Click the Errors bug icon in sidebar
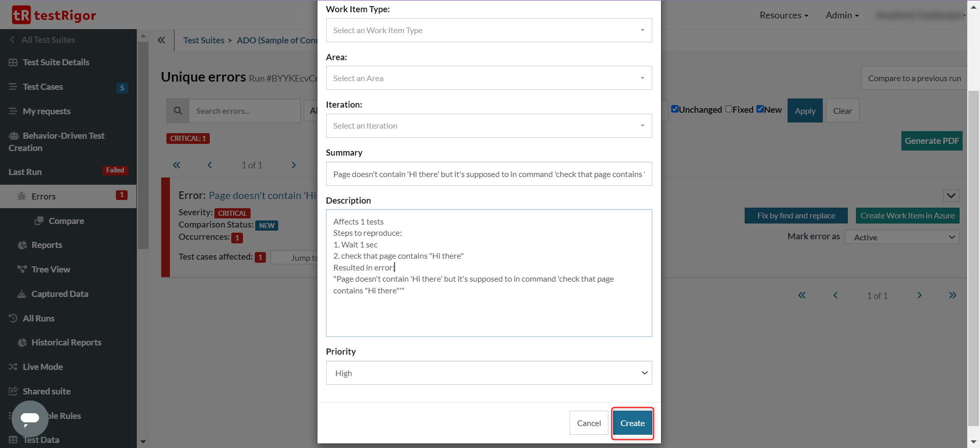 [21, 196]
